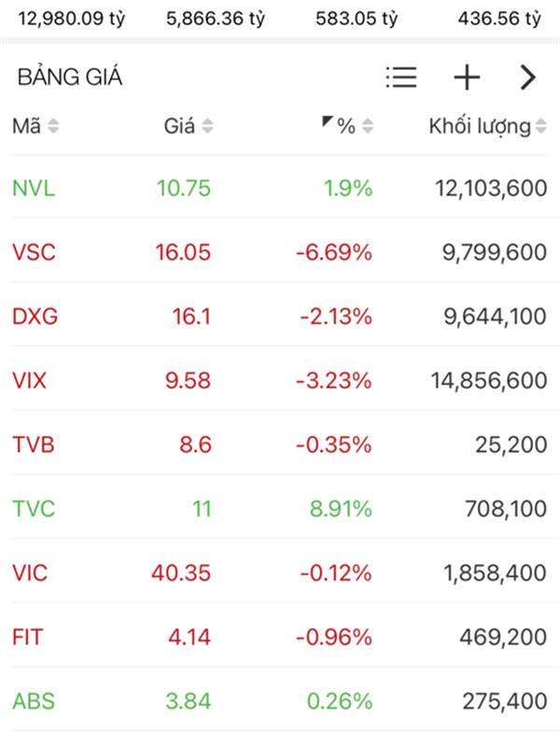Viewport: 560px width, 747px height.
Task: Open the list view menu icon
Action: tap(401, 78)
